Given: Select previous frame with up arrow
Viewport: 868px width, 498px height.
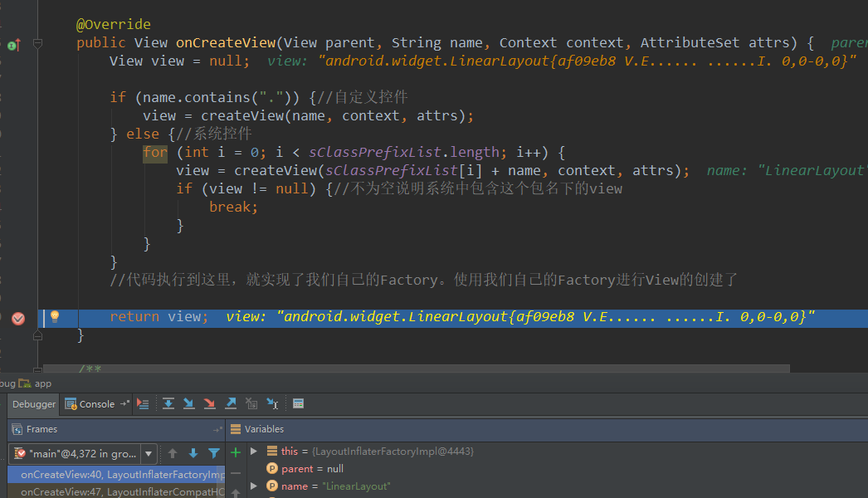Looking at the screenshot, I should (x=173, y=454).
